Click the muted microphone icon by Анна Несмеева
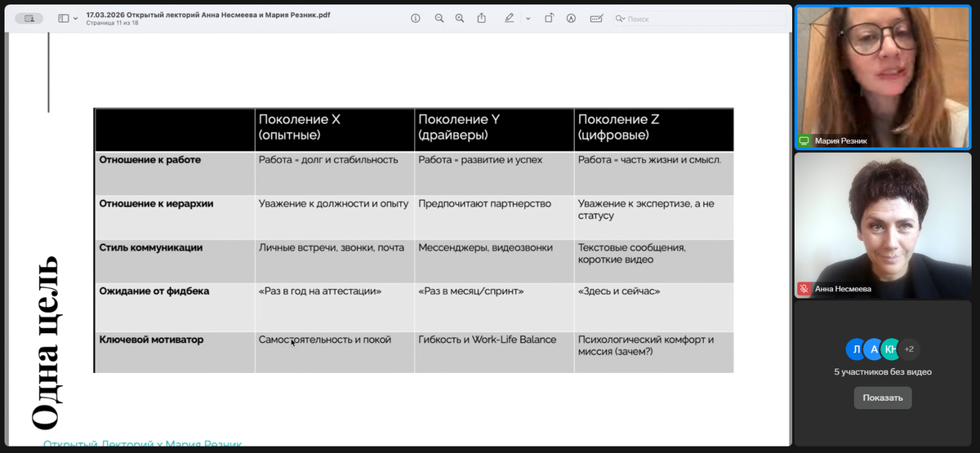The height and width of the screenshot is (453, 980). click(x=804, y=288)
